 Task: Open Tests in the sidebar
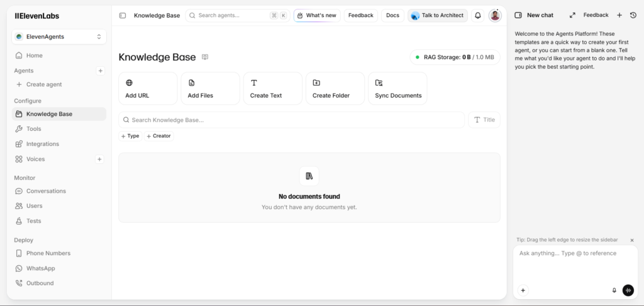coord(58,221)
